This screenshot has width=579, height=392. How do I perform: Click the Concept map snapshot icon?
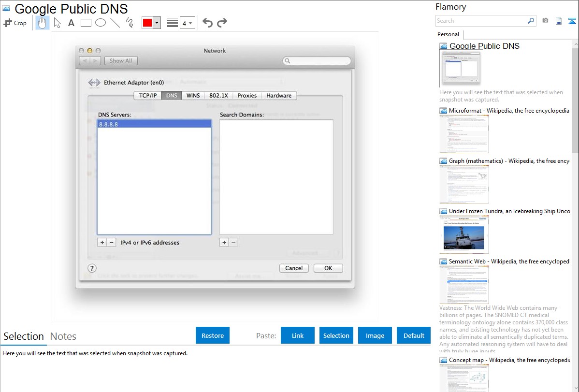click(444, 360)
